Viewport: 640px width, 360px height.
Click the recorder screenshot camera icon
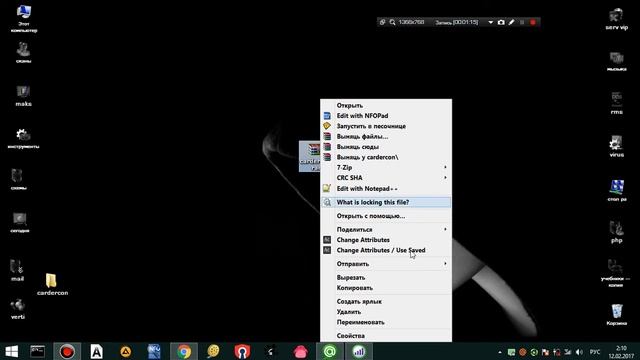click(501, 22)
